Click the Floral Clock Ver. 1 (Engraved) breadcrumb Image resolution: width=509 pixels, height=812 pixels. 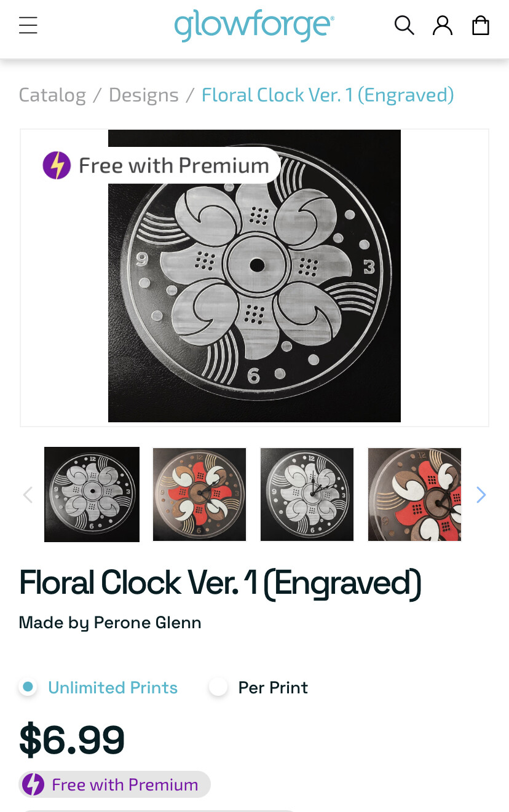point(328,95)
